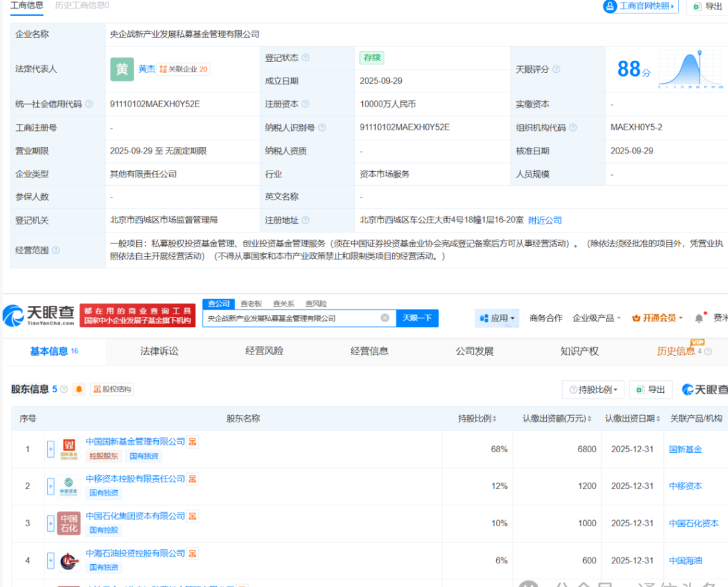Image resolution: width=728 pixels, height=587 pixels.
Task: Click the 天眼一下 search button
Action: [x=417, y=318]
